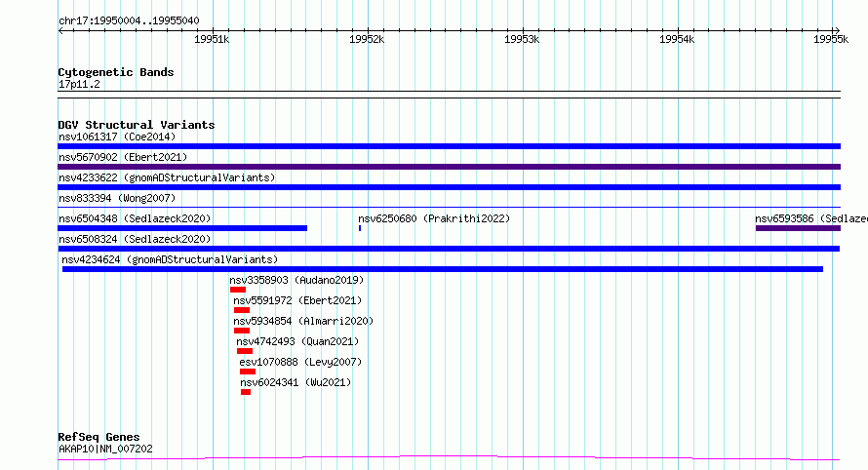Click nsv3358903 (Audano2019) label
This screenshot has width=868, height=470.
point(296,280)
